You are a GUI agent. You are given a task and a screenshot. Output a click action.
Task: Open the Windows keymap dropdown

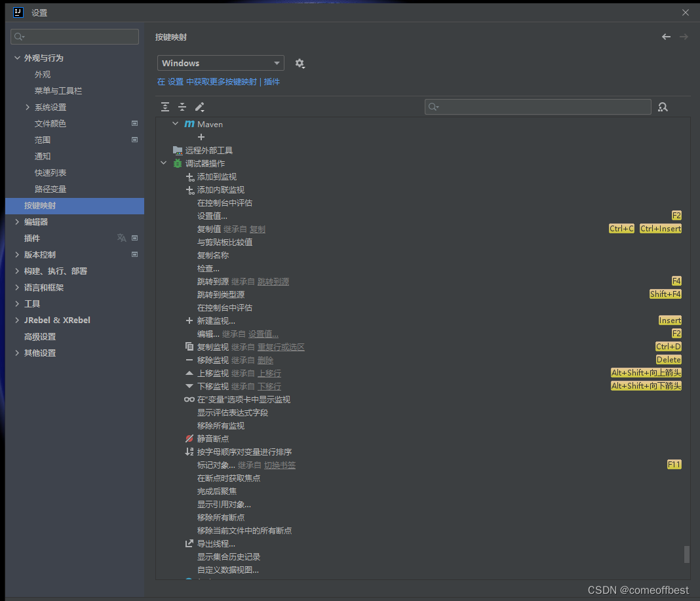pyautogui.click(x=220, y=63)
